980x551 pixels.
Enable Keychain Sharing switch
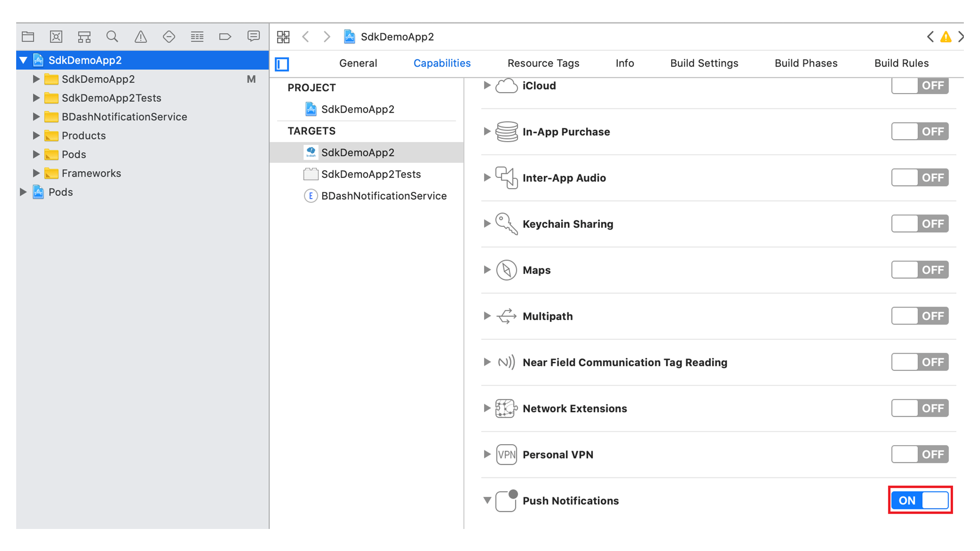coord(920,224)
